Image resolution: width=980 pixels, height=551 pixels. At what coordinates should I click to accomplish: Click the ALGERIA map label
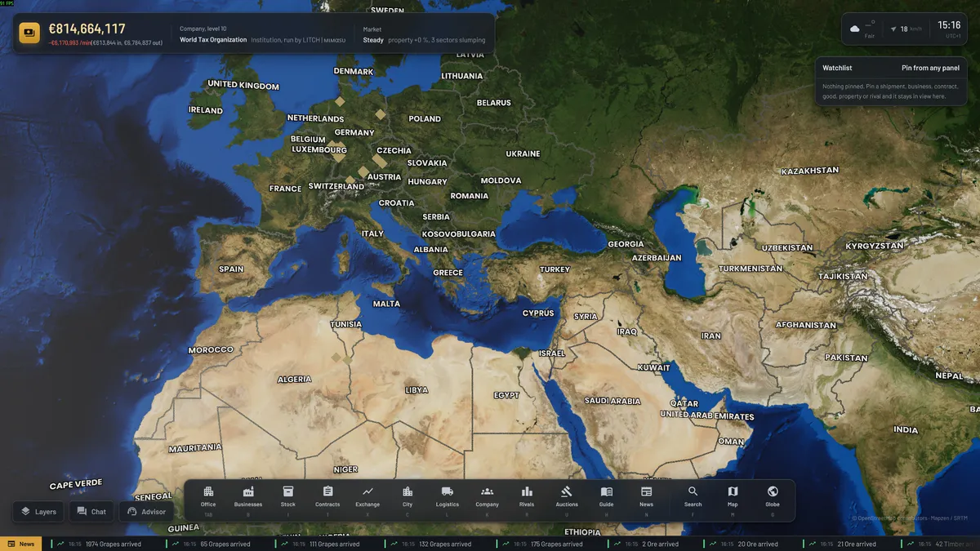(x=295, y=380)
